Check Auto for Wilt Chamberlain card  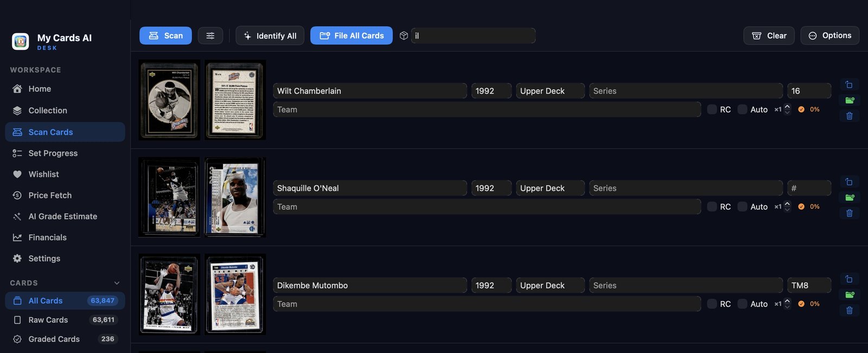[x=742, y=110]
